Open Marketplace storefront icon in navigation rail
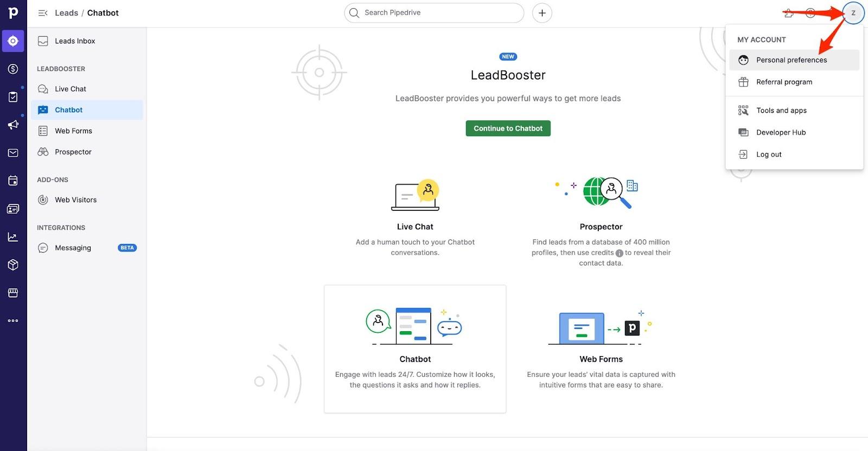 (13, 293)
